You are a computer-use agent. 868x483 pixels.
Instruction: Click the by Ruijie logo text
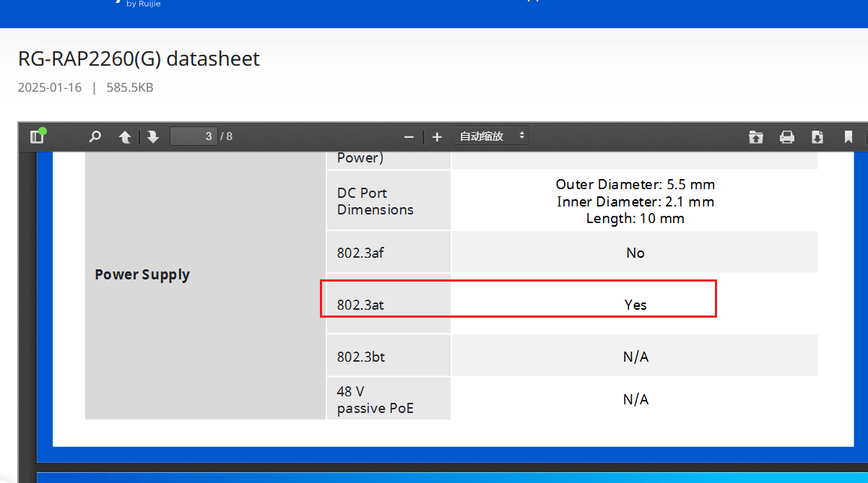pos(143,4)
